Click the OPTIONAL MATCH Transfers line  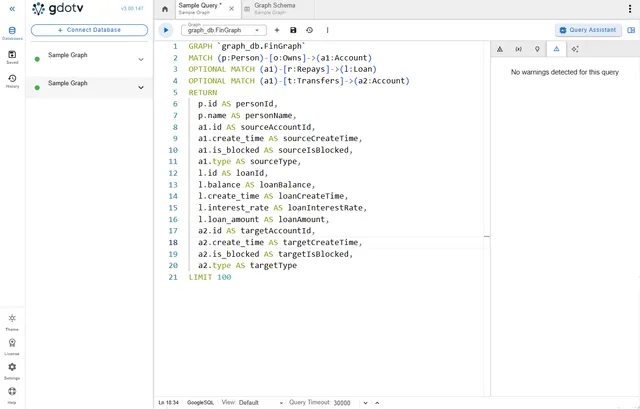[x=299, y=81]
